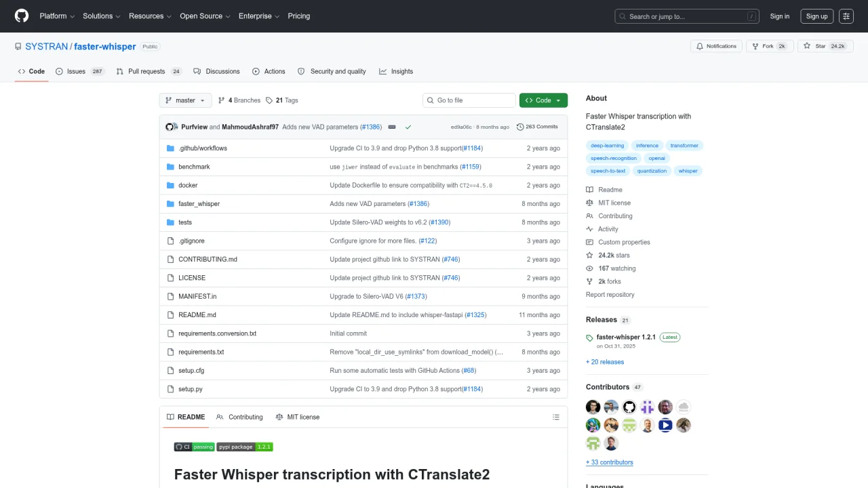Select the MIT license tab in file viewer
This screenshot has height=488, width=868.
pyautogui.click(x=298, y=417)
